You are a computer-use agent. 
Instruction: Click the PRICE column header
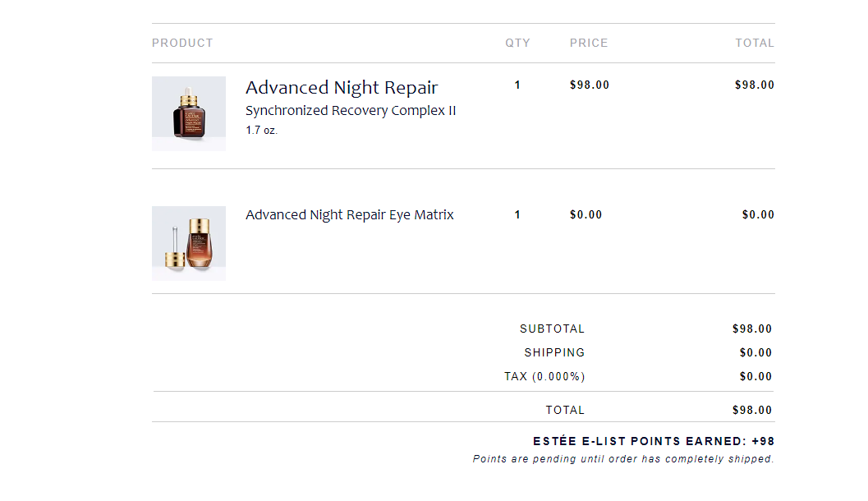[x=589, y=44]
